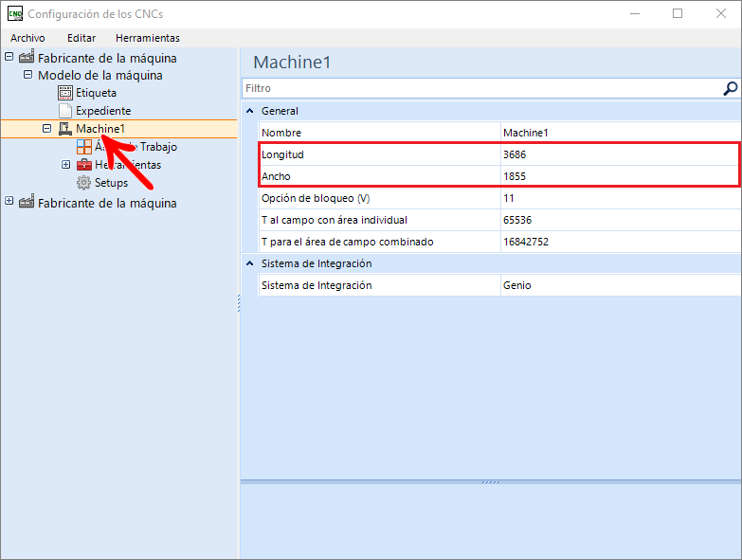This screenshot has width=742, height=560.
Task: Click the Nombre value Machine1 cell
Action: coord(621,133)
